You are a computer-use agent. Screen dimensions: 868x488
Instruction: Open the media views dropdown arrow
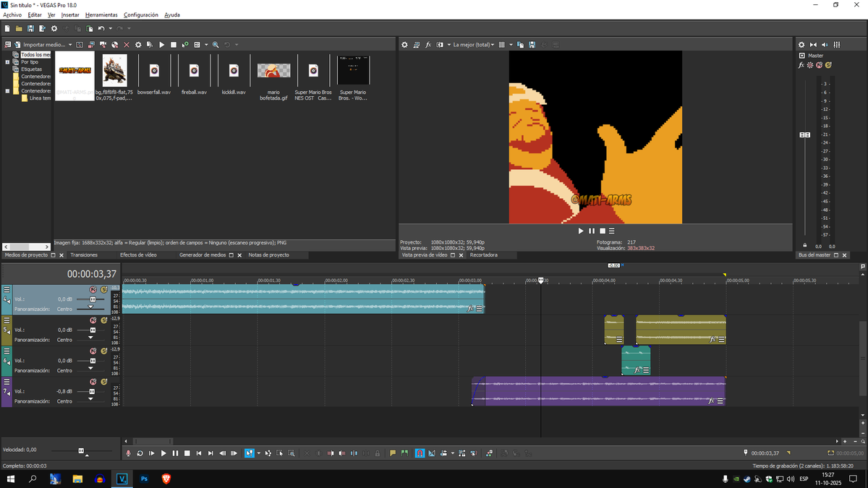[x=206, y=45]
